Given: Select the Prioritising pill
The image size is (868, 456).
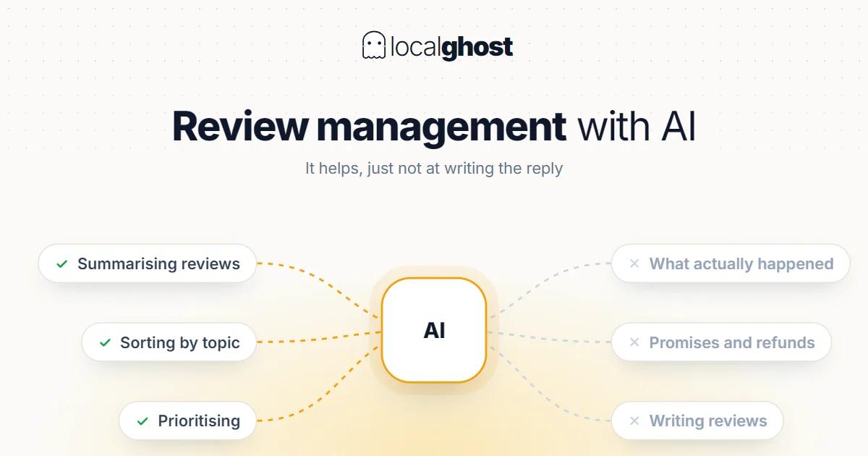Looking at the screenshot, I should (x=188, y=421).
